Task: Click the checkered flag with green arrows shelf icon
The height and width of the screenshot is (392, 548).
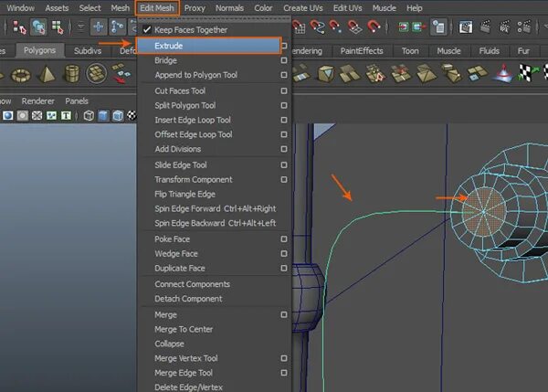Action: [x=528, y=73]
